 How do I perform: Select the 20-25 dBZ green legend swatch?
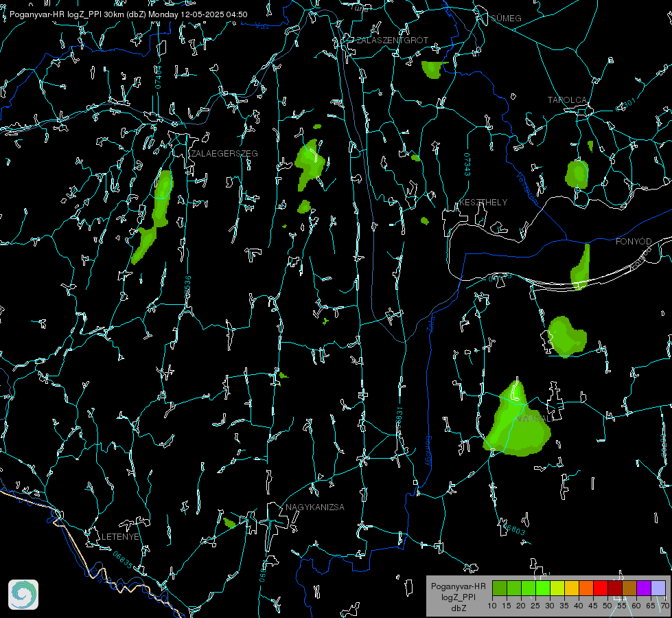click(x=529, y=588)
